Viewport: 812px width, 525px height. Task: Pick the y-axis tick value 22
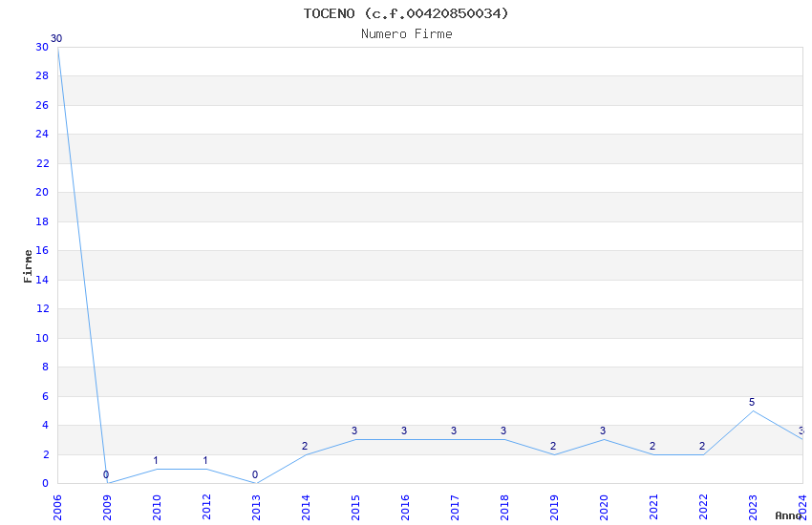[x=42, y=163]
